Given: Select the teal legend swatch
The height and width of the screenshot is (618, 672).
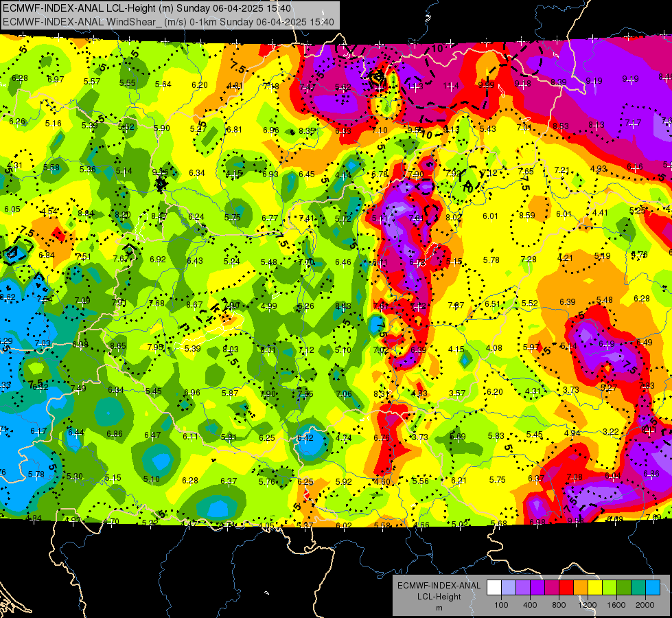Looking at the screenshot, I should pyautogui.click(x=638, y=588).
